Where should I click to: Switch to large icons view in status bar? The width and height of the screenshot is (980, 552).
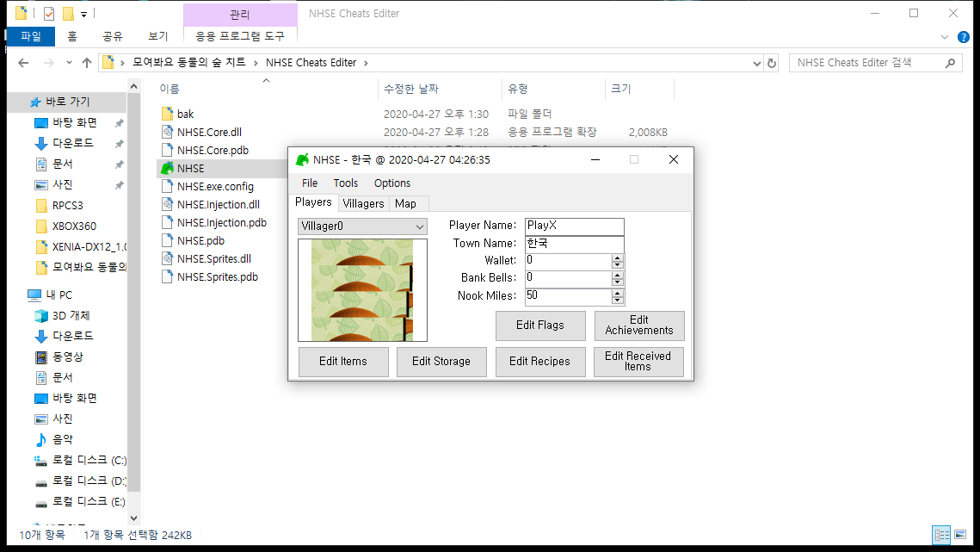pyautogui.click(x=960, y=535)
